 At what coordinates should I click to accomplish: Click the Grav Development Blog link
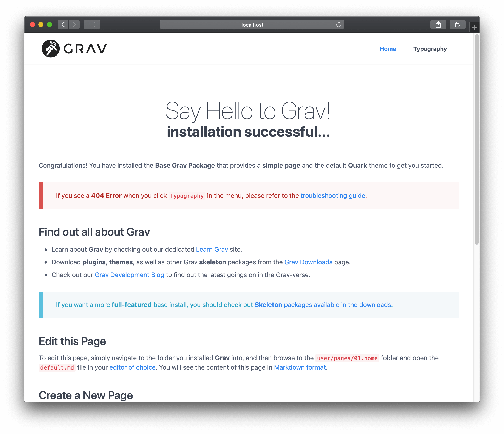pyautogui.click(x=129, y=274)
